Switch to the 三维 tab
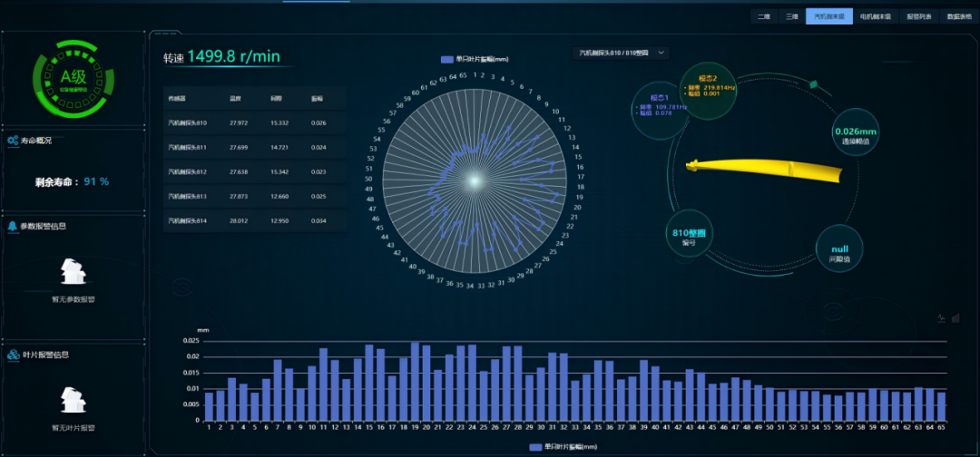Image resolution: width=980 pixels, height=457 pixels. (x=790, y=16)
